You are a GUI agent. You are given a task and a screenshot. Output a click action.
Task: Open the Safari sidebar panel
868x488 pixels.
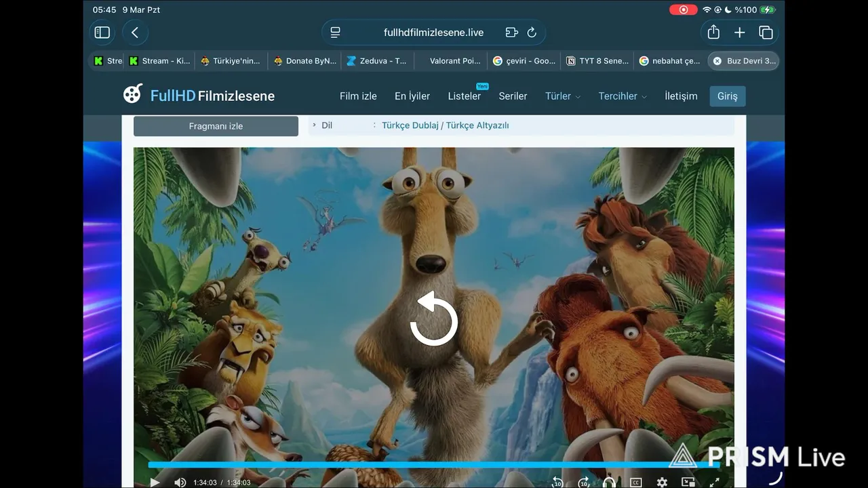[102, 33]
